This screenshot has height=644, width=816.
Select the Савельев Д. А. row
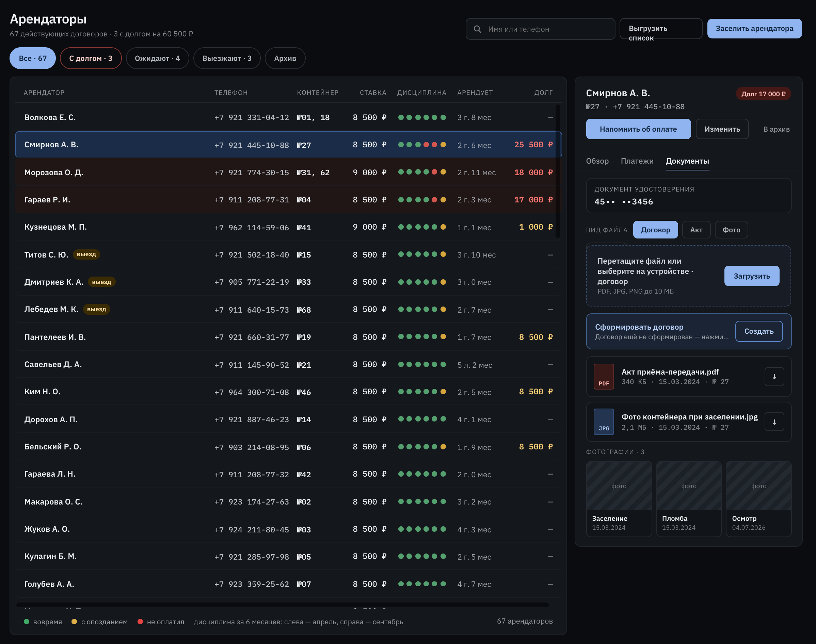click(x=288, y=365)
